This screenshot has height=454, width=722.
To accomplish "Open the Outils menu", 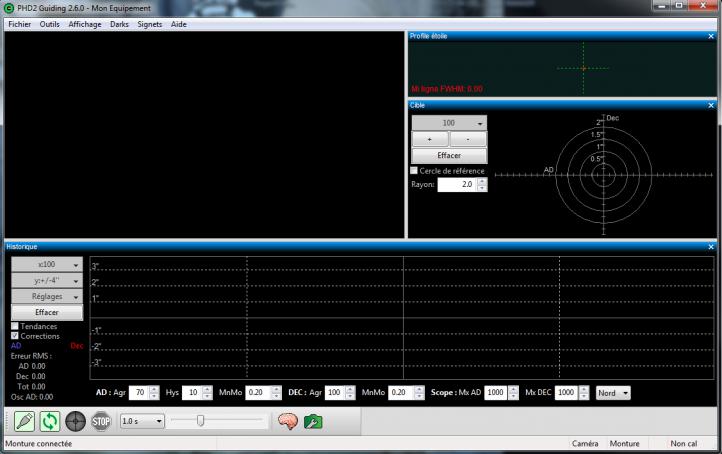I will [x=49, y=24].
